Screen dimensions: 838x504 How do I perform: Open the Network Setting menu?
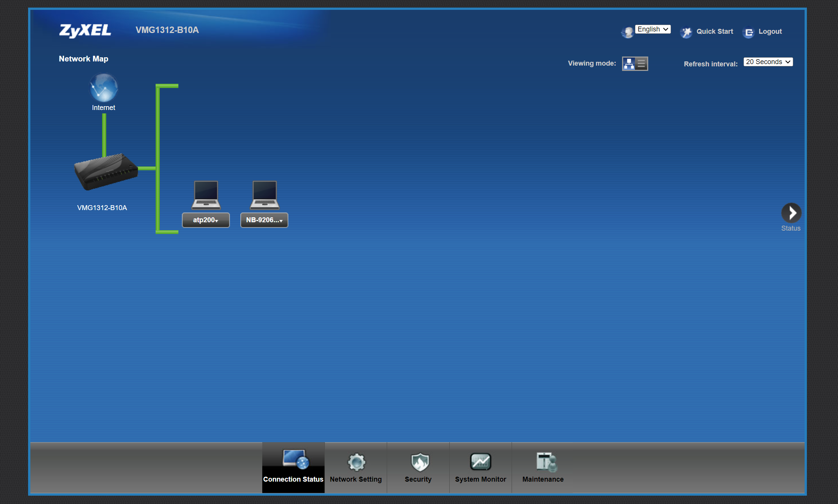[356, 468]
